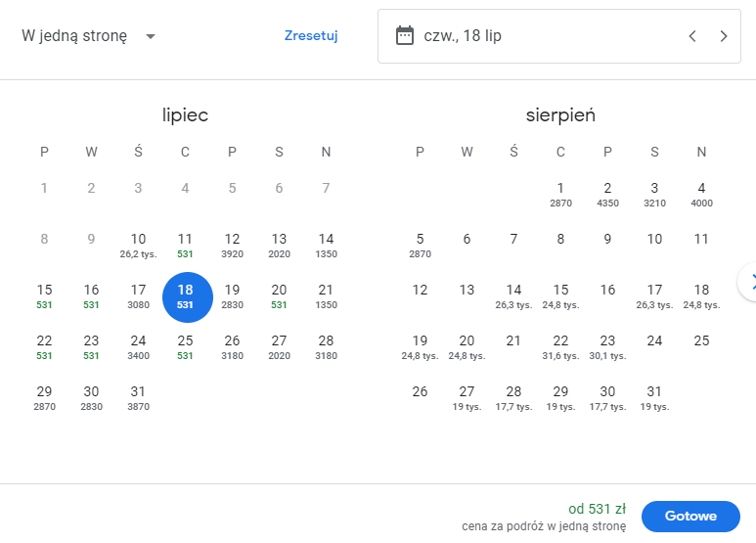756x543 pixels.
Task: Click the 'od 531 zł' price text
Action: tap(597, 509)
